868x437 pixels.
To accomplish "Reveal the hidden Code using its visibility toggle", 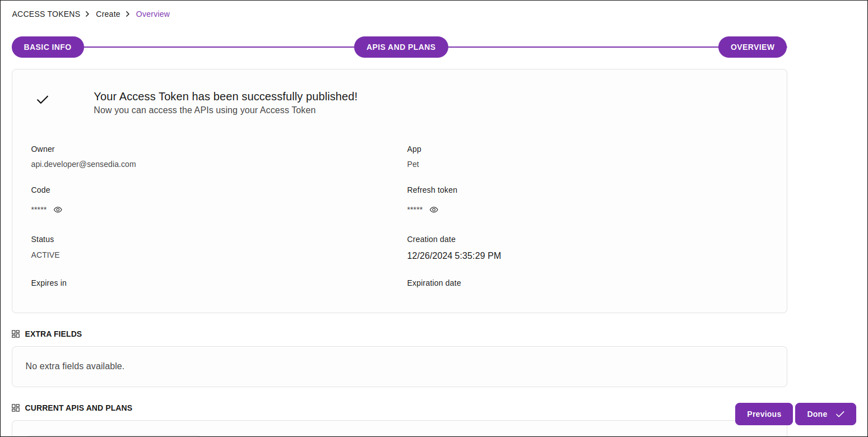I will tap(58, 209).
